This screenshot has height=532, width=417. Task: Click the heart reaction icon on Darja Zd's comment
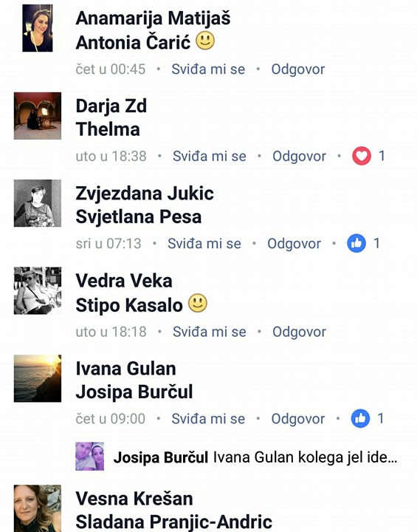click(362, 156)
